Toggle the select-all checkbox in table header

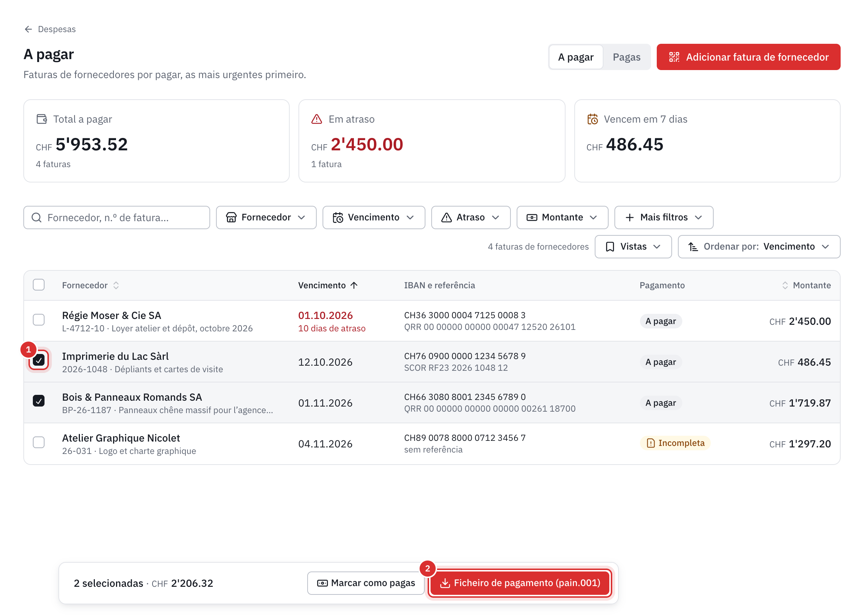coord(39,285)
